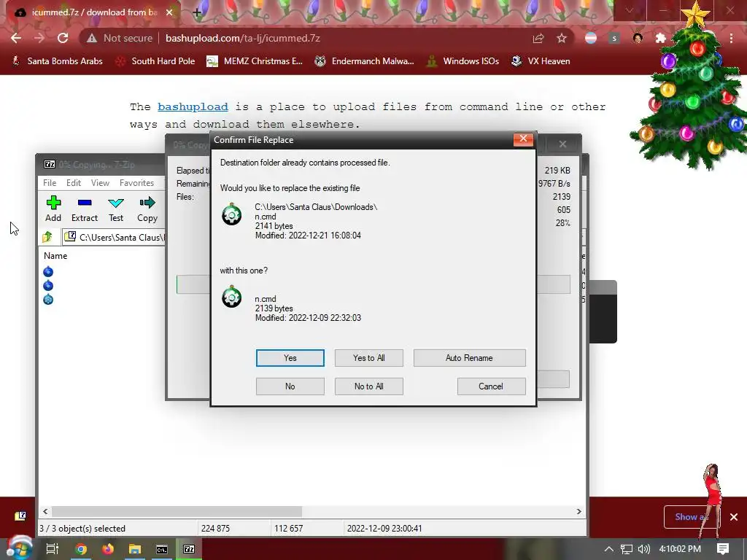Image resolution: width=747 pixels, height=560 pixels.
Task: Open Chrome three-dot menu
Action: (731, 38)
